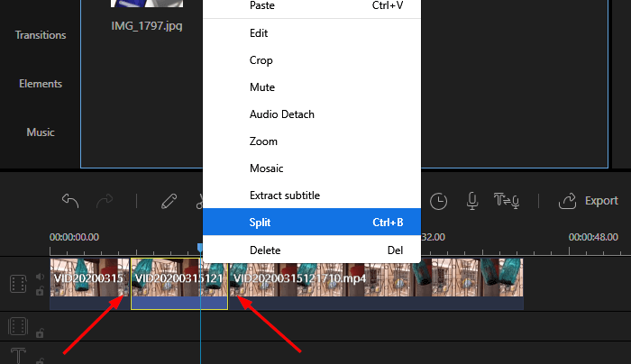
Task: Choose Split from the context menu
Action: 311,222
